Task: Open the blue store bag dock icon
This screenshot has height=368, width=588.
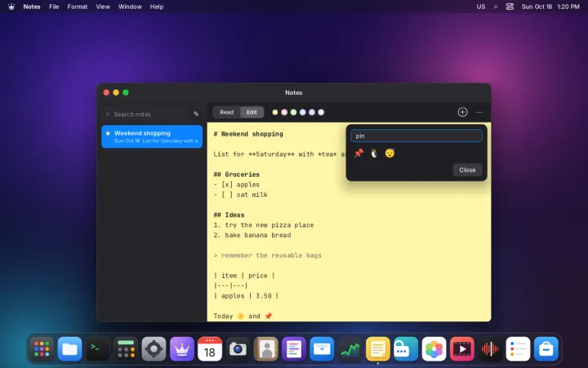Action: [x=546, y=349]
